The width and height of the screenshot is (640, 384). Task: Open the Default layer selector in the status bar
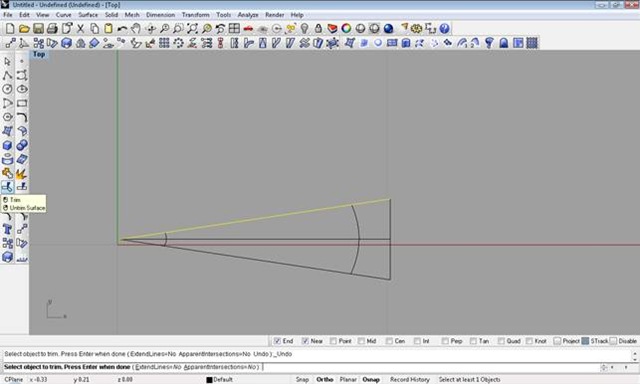(220, 380)
